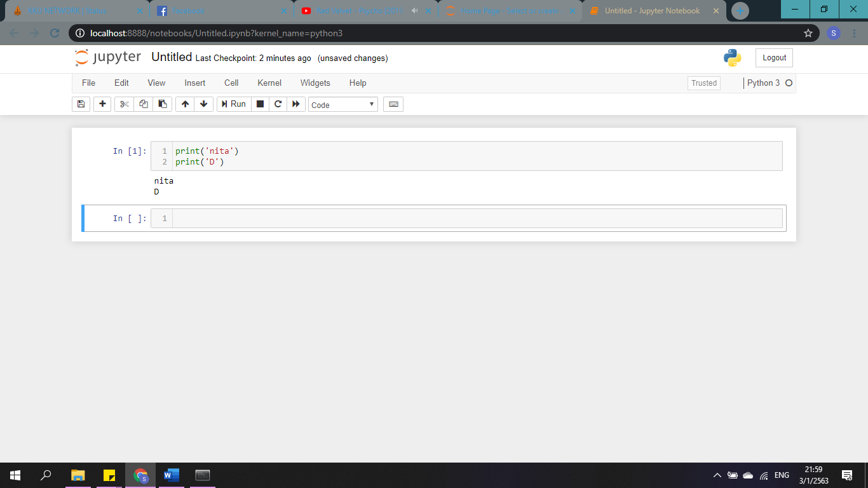Move selected cell down arrow
Image resolution: width=868 pixels, height=488 pixels.
tap(203, 104)
